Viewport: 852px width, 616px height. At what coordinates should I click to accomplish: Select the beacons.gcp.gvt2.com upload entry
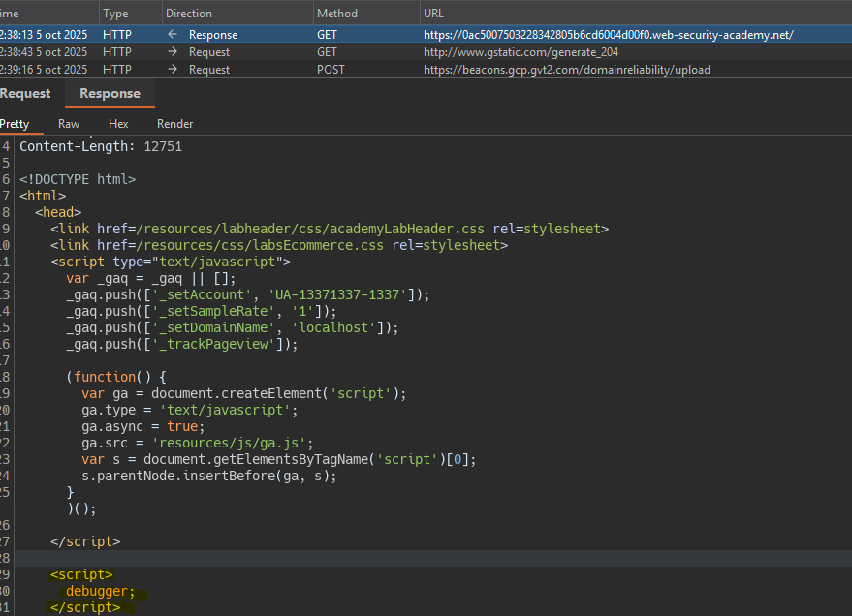click(568, 70)
